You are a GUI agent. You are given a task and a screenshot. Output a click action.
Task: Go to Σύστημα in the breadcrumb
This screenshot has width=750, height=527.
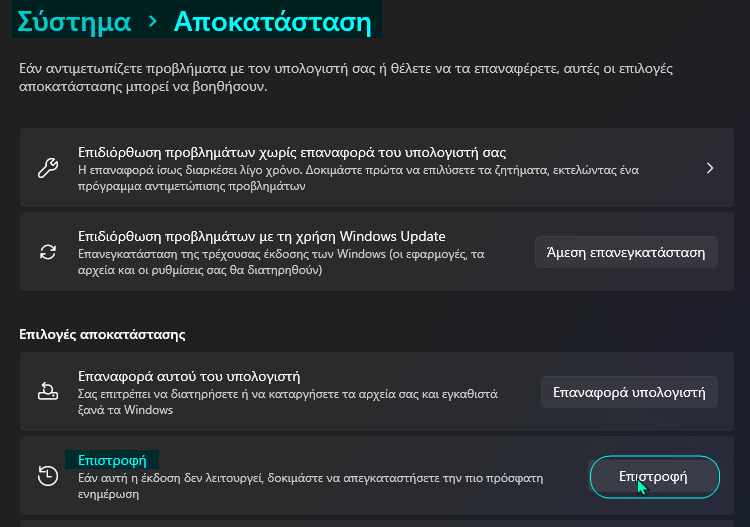[x=74, y=21]
